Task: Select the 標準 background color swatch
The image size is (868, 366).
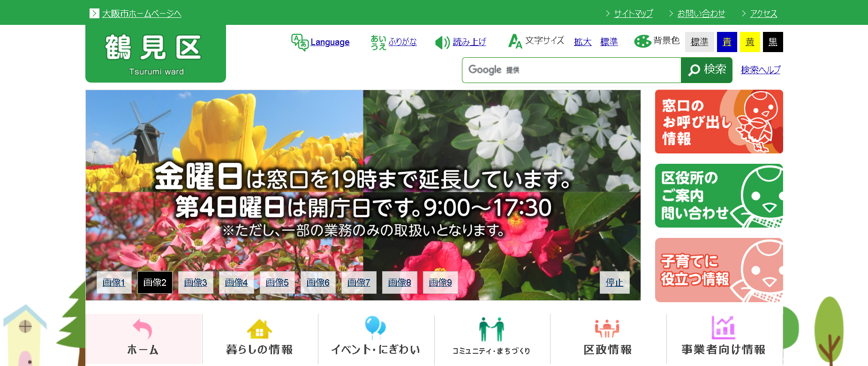Action: tap(700, 42)
